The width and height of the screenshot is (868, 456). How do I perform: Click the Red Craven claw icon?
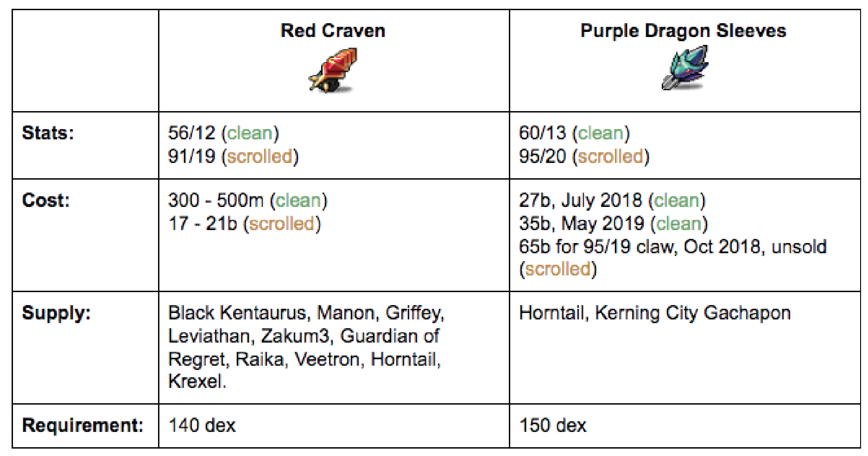point(333,70)
